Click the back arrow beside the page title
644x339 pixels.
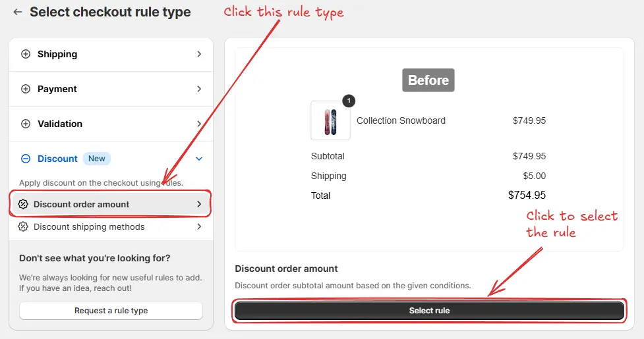[18, 12]
